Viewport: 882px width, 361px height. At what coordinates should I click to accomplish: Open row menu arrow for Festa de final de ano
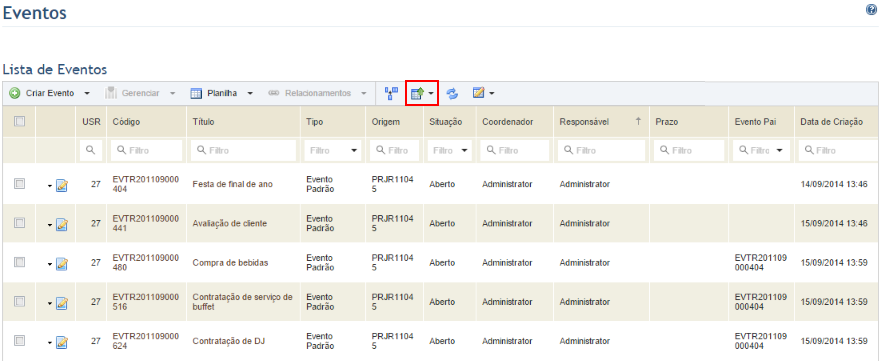[50, 186]
